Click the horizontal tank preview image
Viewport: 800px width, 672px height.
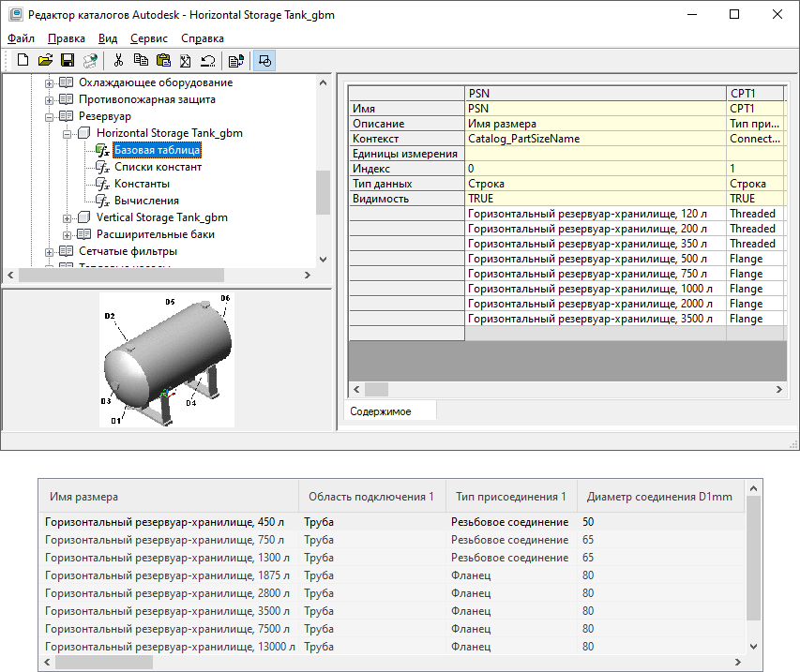click(167, 360)
